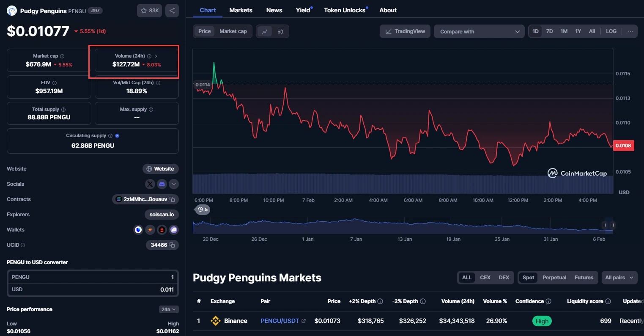Open the more options ellipsis on chart
This screenshot has width=644, height=336.
(x=630, y=31)
